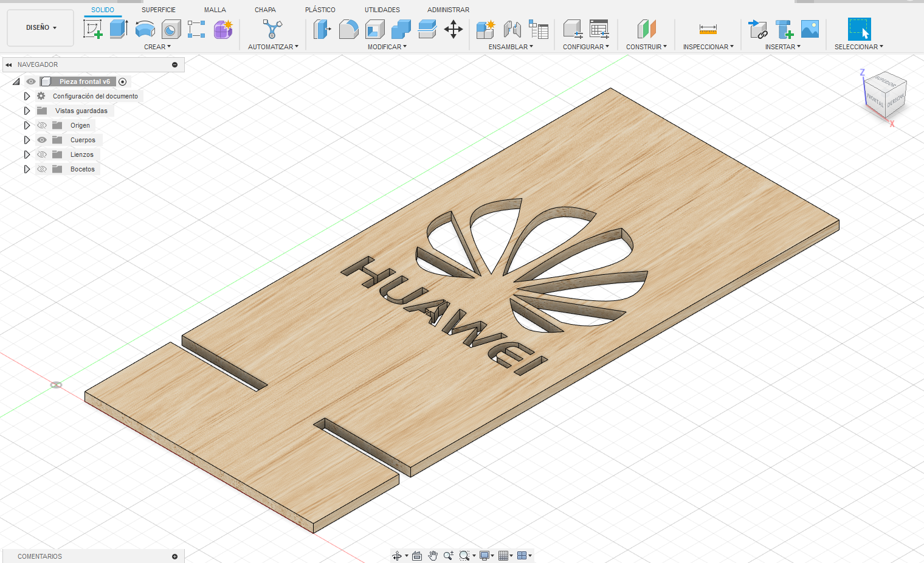Screen dimensions: 924x563
Task: Select the Combine bodies tool
Action: (x=401, y=29)
